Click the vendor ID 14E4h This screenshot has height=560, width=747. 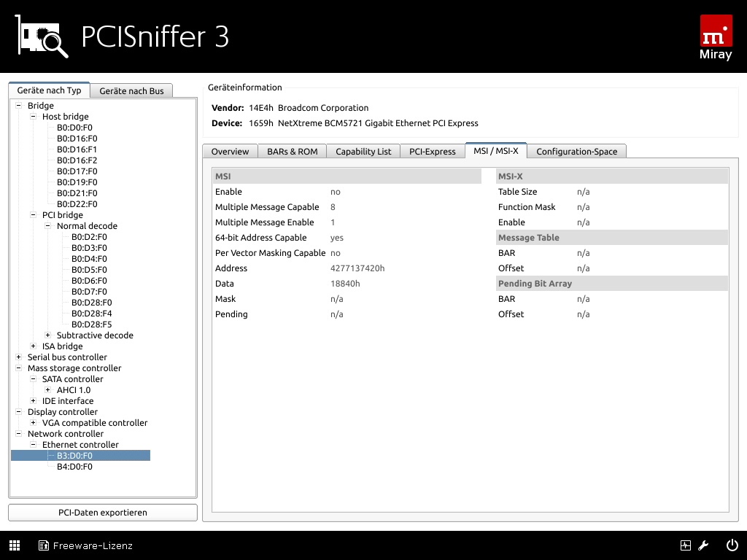(261, 108)
